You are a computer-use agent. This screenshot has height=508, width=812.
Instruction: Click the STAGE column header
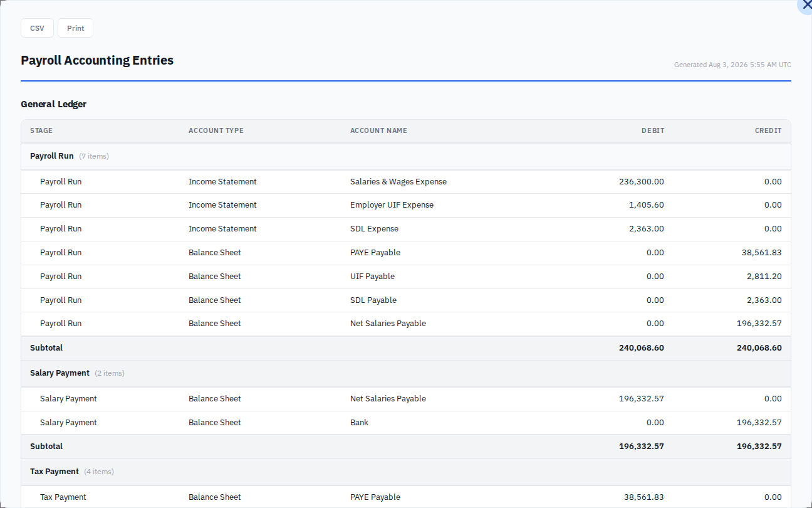[x=41, y=131]
